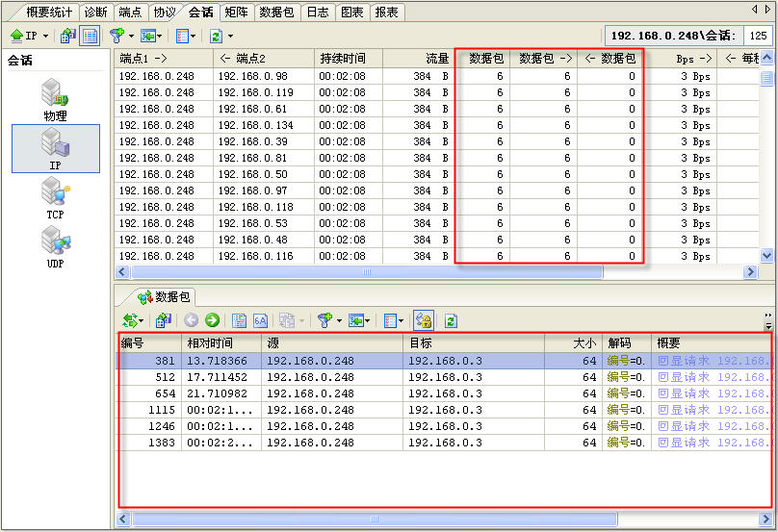Click the gray back arrow in packet toolbar
This screenshot has height=532, width=778.
191,320
